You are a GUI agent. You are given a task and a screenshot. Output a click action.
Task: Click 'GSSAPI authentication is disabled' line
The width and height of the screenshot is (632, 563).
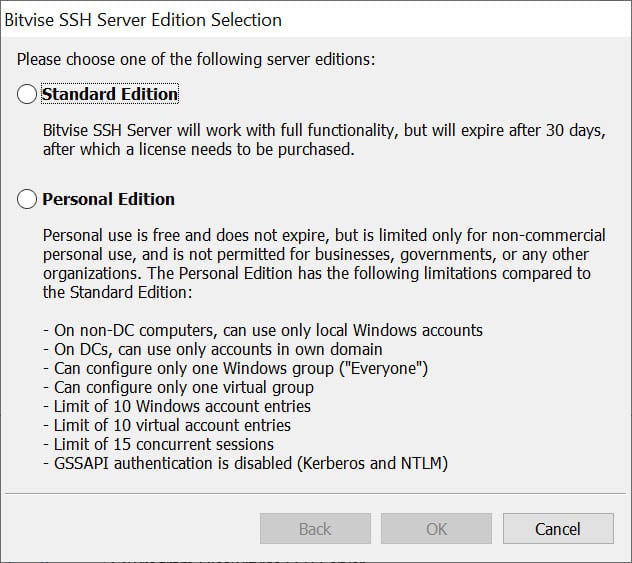[x=245, y=463]
